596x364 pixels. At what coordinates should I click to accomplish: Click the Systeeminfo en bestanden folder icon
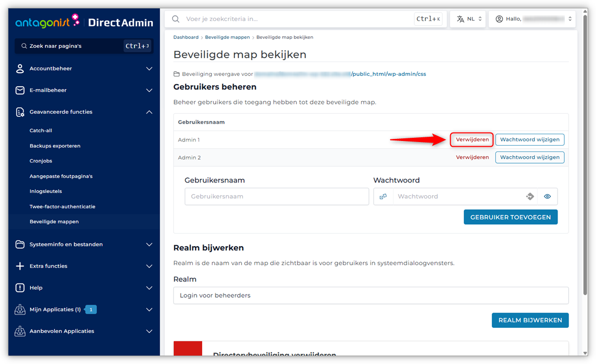pos(20,244)
